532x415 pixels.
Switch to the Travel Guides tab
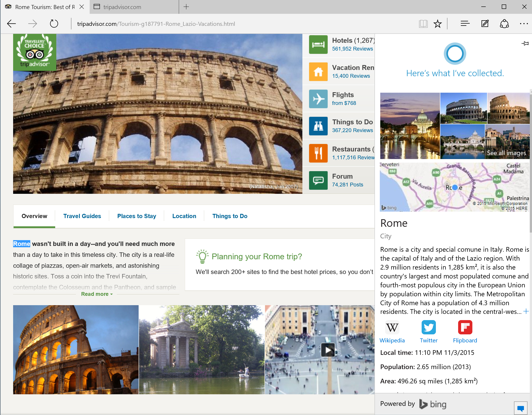click(x=82, y=216)
